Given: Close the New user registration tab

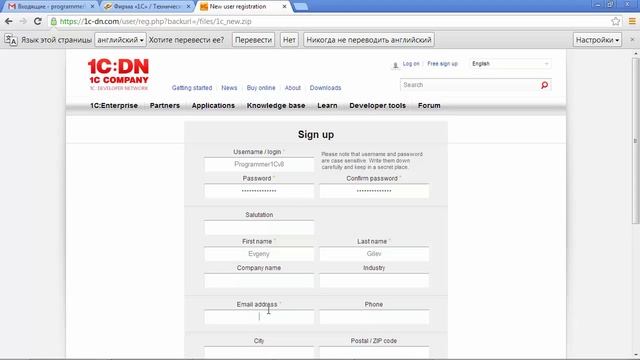Looking at the screenshot, I should [x=284, y=7].
